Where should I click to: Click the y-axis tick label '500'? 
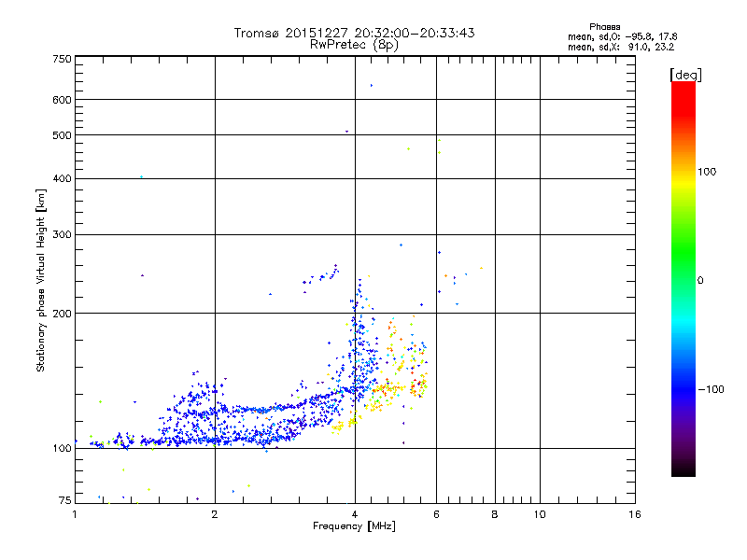[x=62, y=135]
